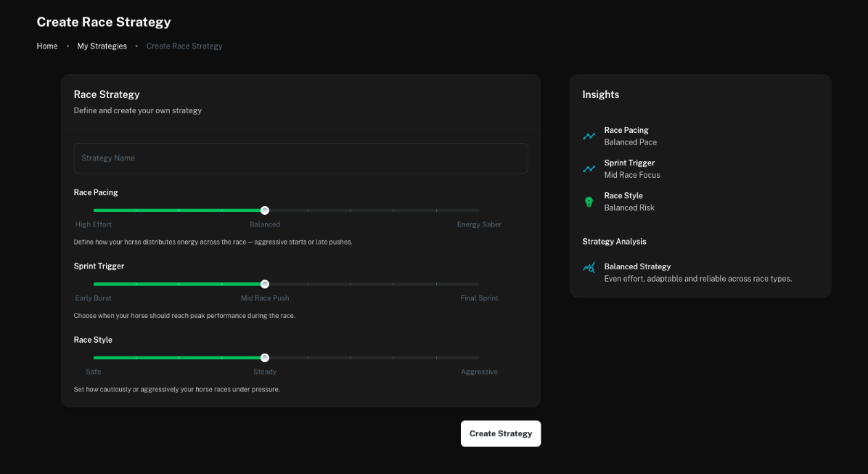Go to Home breadcrumb link
The width and height of the screenshot is (868, 474).
coord(47,46)
